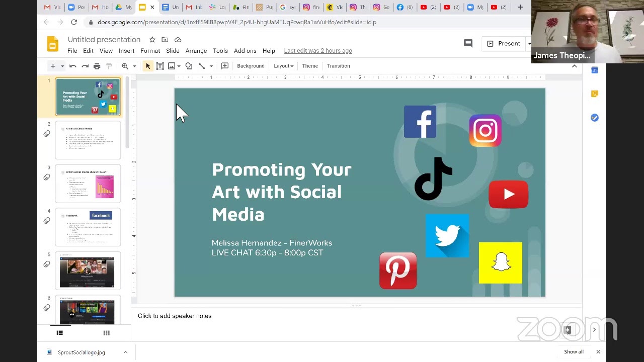Start the slideshow with Present
The height and width of the screenshot is (362, 644).
coord(504,44)
